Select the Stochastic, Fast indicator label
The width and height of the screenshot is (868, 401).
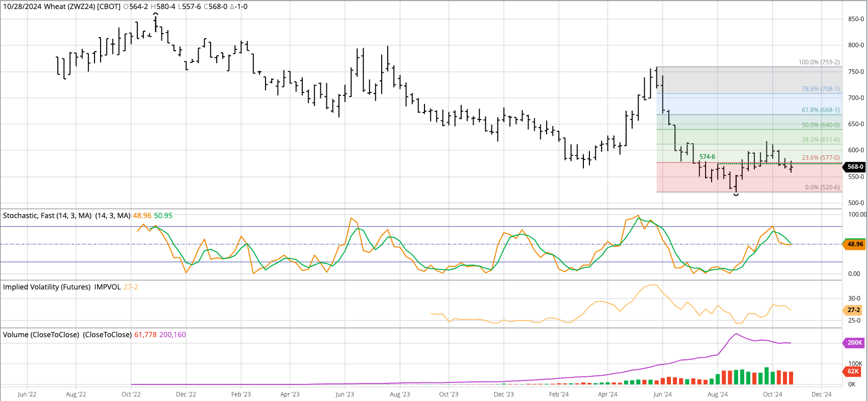point(47,216)
